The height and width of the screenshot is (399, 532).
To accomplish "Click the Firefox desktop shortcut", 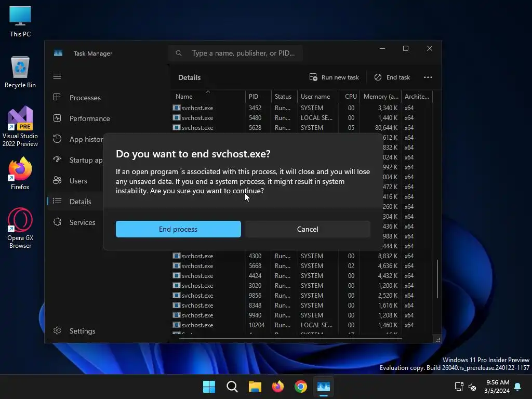I will click(20, 174).
